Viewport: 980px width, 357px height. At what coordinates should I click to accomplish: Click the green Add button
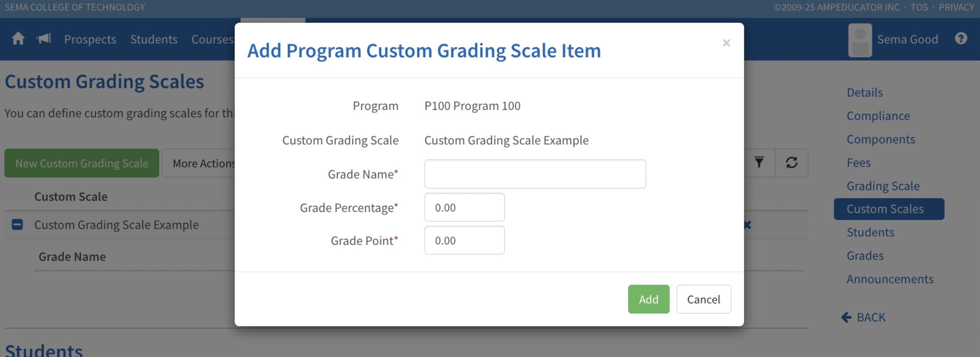[x=648, y=299]
